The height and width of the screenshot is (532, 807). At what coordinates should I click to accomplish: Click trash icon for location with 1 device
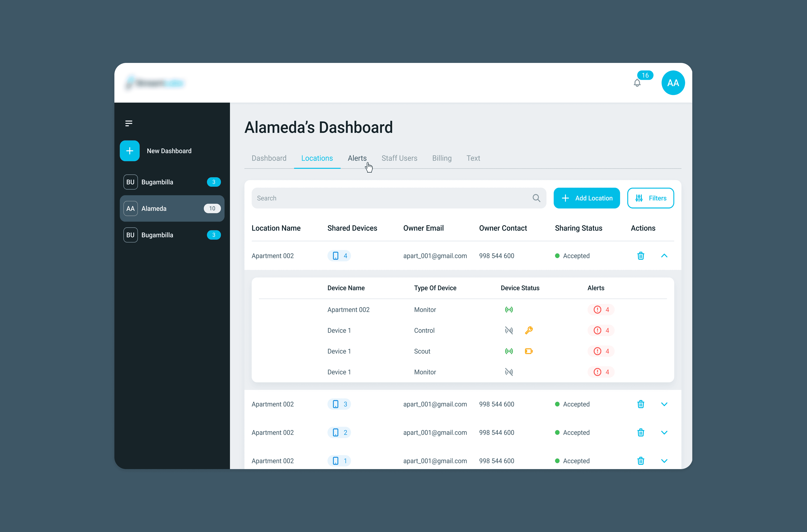(640, 461)
